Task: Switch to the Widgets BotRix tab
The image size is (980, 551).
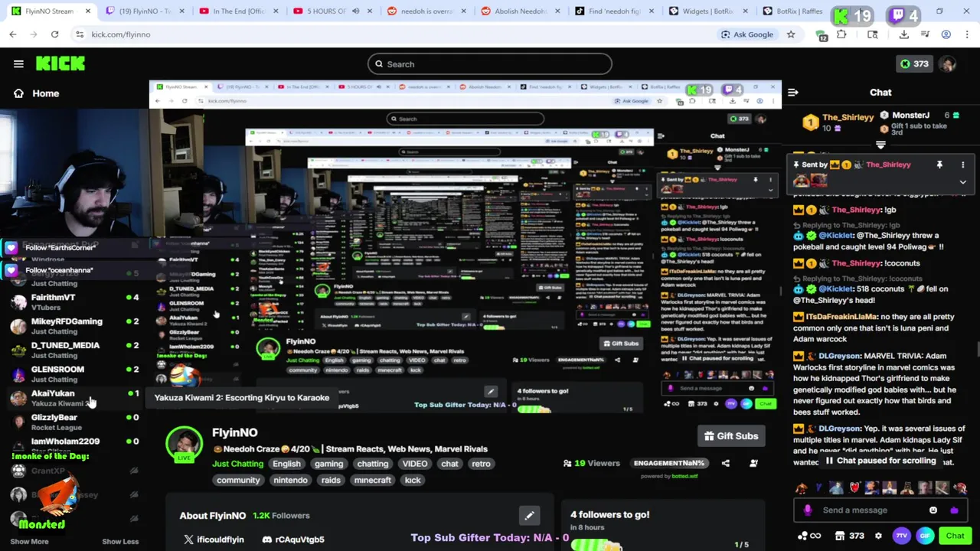Action: point(707,11)
